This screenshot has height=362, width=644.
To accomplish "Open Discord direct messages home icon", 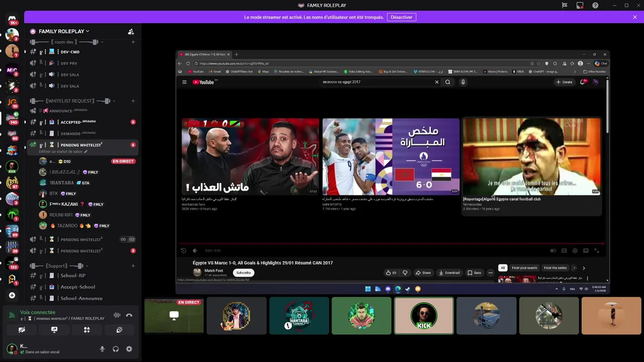I will (12, 20).
